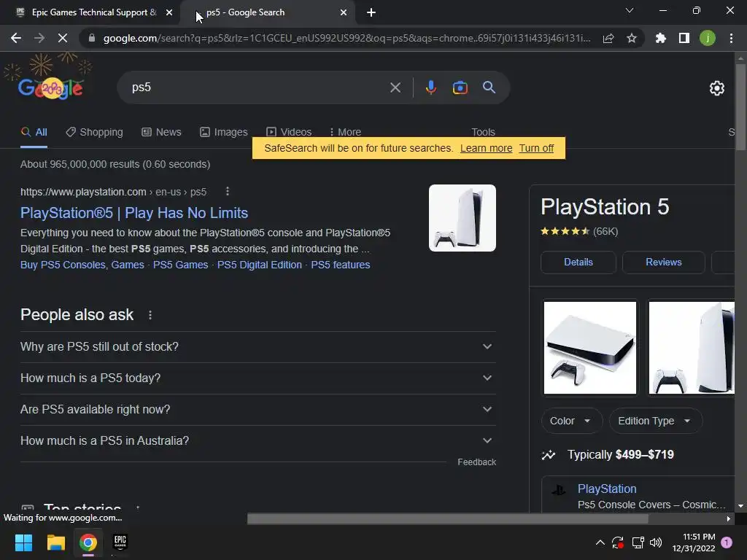Open the PS5 console result thumbnail
Viewport: 747px width, 560px height.
coord(462,218)
